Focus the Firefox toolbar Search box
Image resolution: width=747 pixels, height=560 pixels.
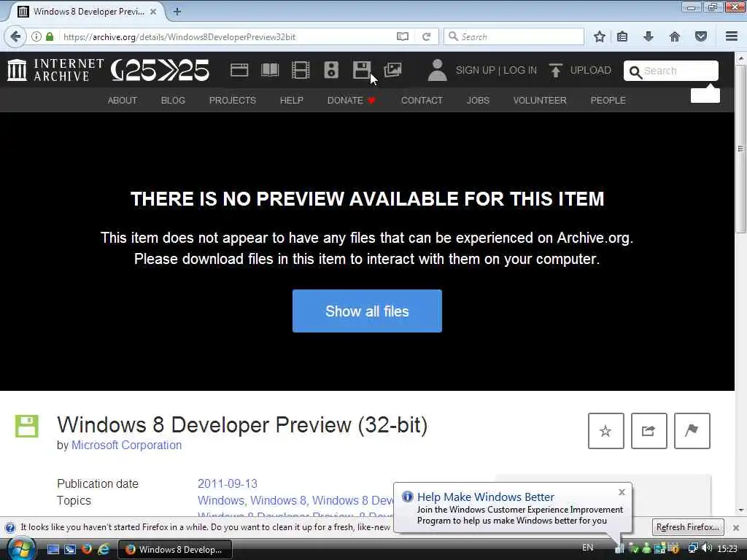point(514,36)
